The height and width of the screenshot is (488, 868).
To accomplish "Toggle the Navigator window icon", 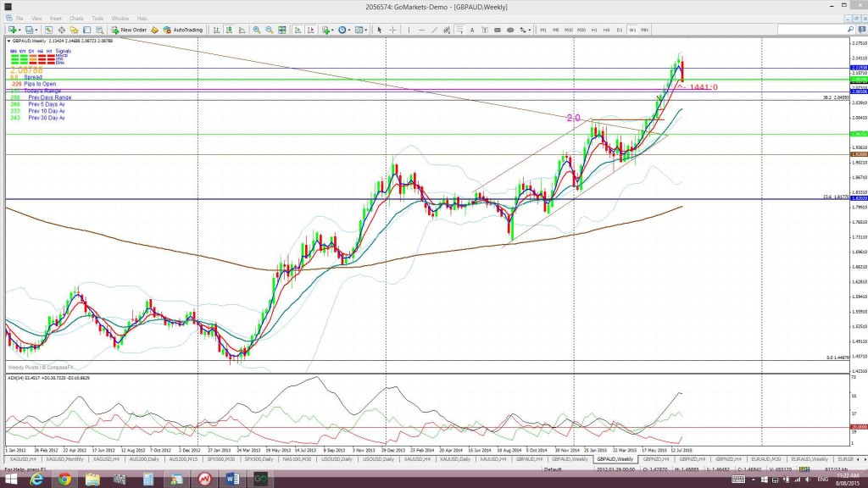I will tap(75, 30).
